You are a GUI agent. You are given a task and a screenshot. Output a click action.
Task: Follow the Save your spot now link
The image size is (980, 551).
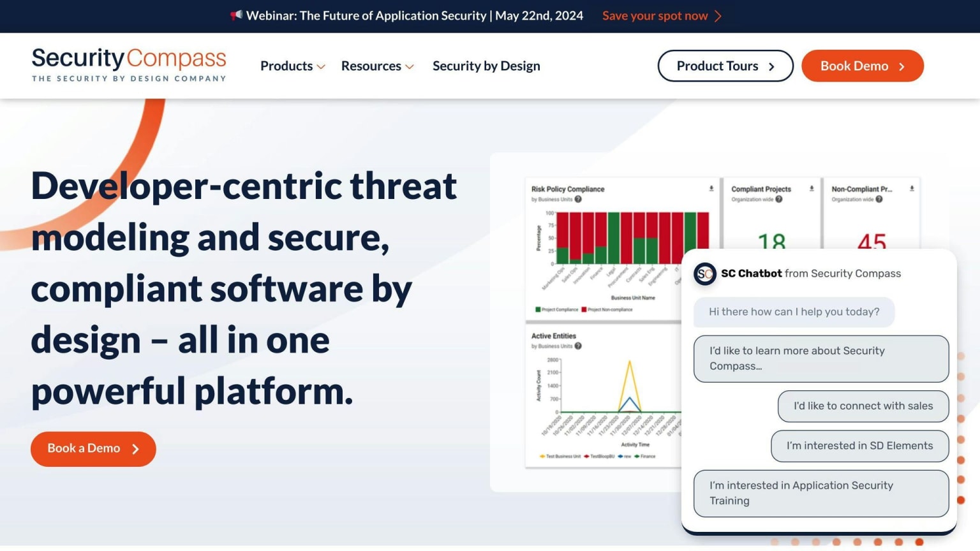click(x=655, y=15)
